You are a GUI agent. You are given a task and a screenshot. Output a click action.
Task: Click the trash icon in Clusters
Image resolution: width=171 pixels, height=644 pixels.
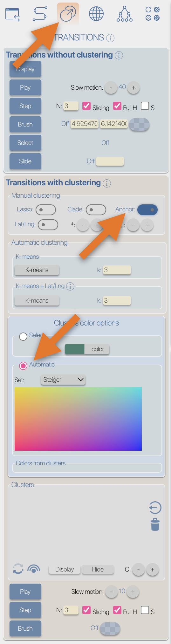coord(155,524)
